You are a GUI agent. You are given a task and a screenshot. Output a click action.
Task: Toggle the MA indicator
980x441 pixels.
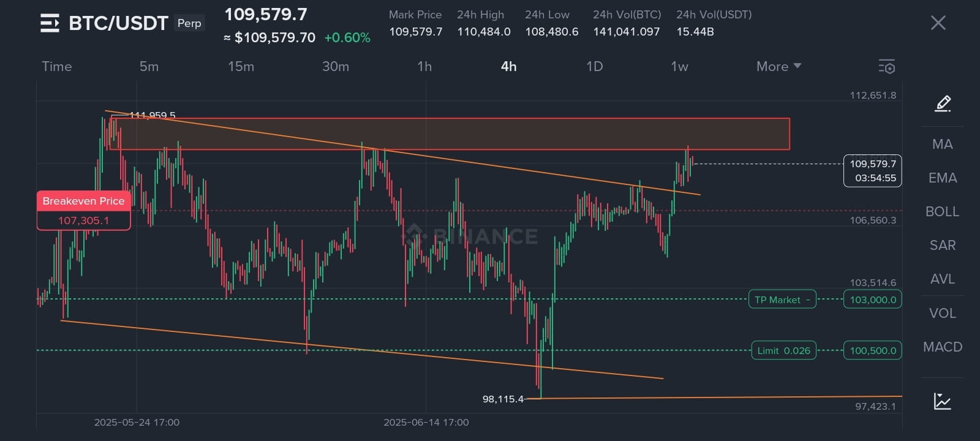pos(942,144)
